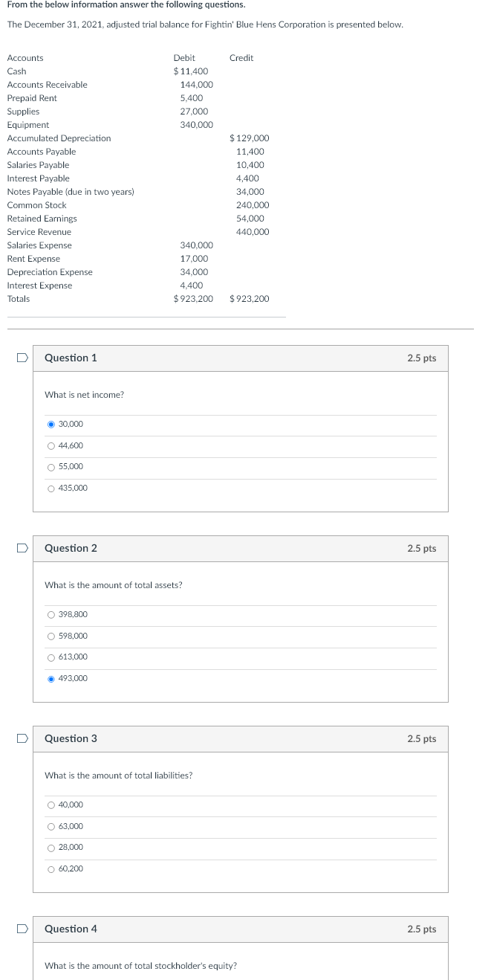Flag Question 3 with bookmark icon
Screen dimensions: 494x980
pyautogui.click(x=22, y=738)
